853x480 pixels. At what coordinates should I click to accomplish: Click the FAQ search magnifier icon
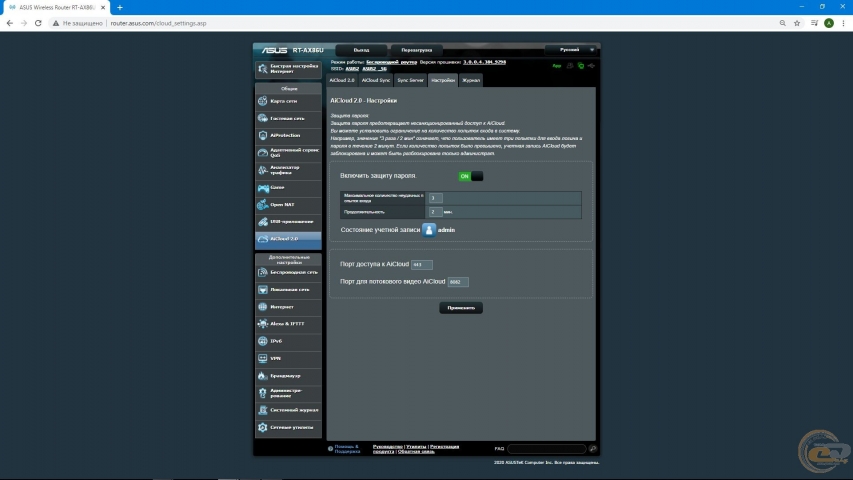coord(592,449)
